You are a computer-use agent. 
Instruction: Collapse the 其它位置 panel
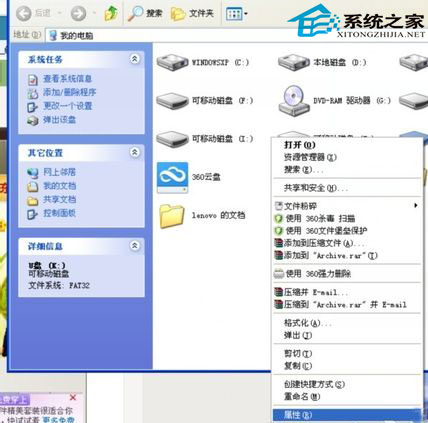135,152
